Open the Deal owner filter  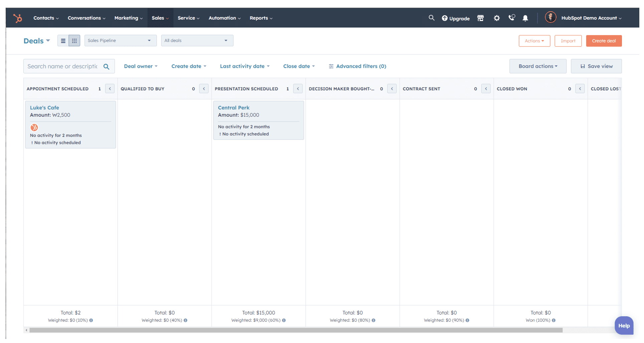[x=141, y=66]
